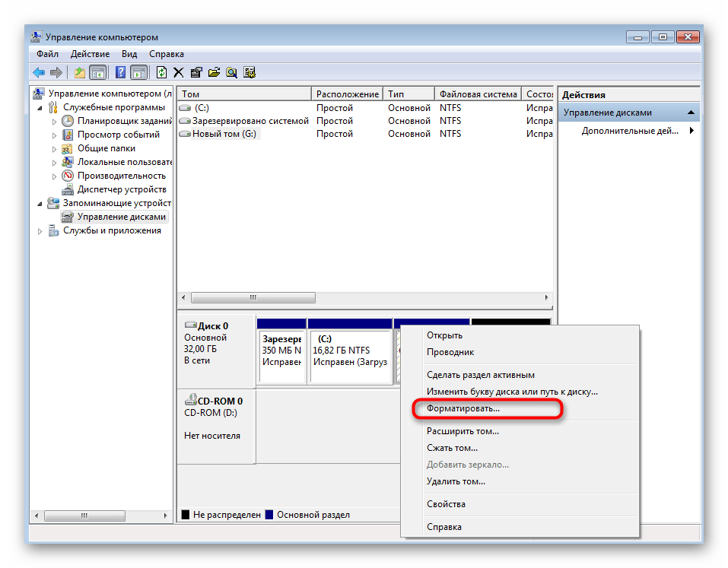Sort by the Тип column header

(x=409, y=94)
